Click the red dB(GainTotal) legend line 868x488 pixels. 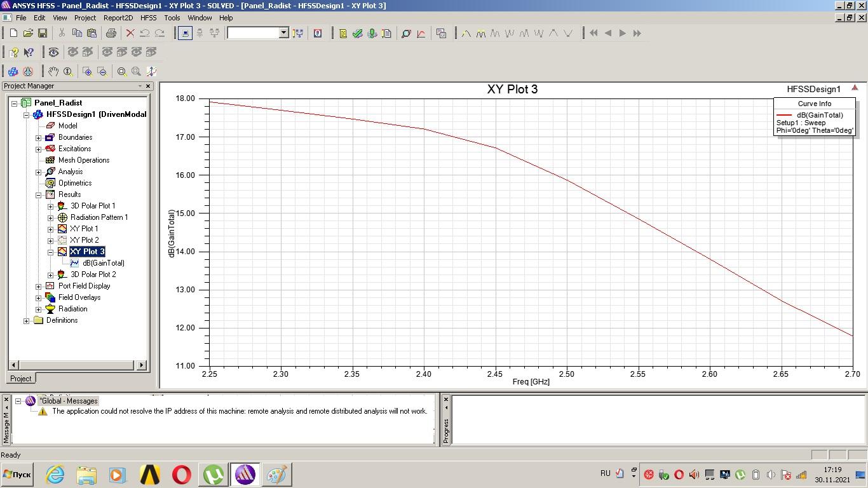[783, 116]
